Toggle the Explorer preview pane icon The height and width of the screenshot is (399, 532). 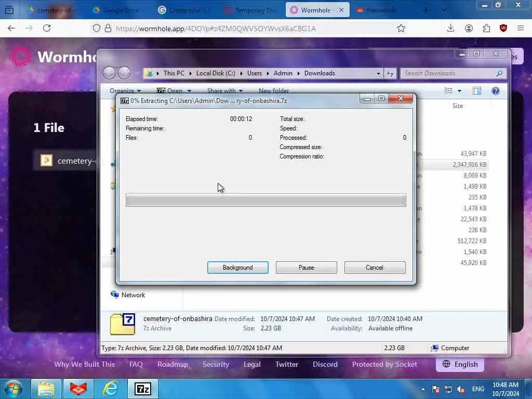[x=477, y=90]
